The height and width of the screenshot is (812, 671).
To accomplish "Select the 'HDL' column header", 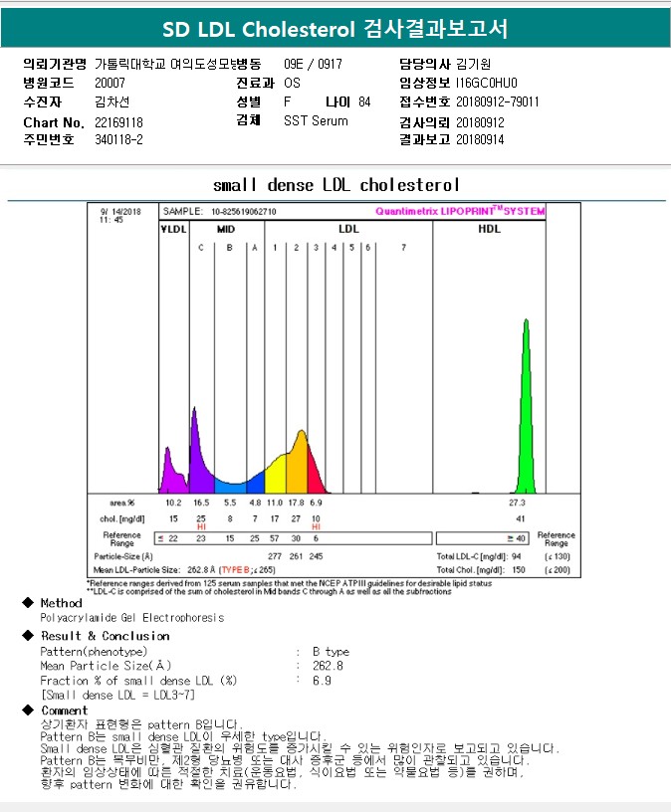I will click(x=489, y=229).
